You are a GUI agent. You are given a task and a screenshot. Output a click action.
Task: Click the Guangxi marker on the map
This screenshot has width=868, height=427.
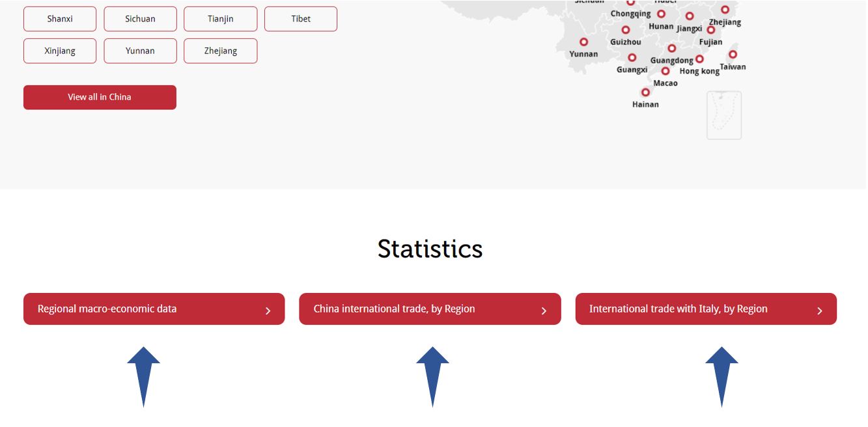[x=632, y=58]
